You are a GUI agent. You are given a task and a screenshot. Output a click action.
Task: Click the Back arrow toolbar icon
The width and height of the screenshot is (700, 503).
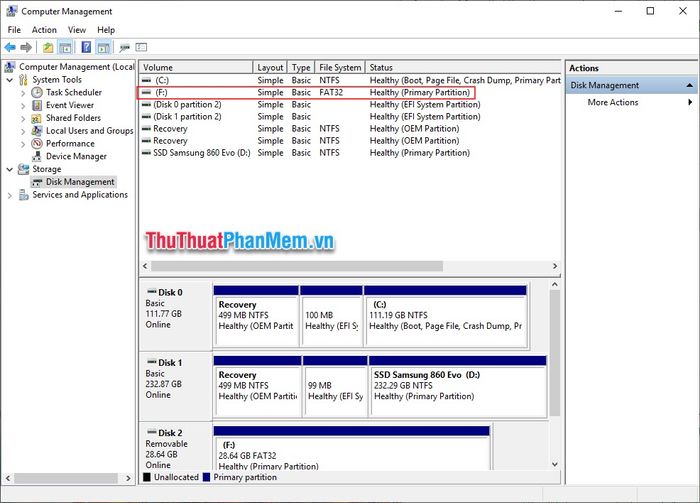tap(10, 47)
